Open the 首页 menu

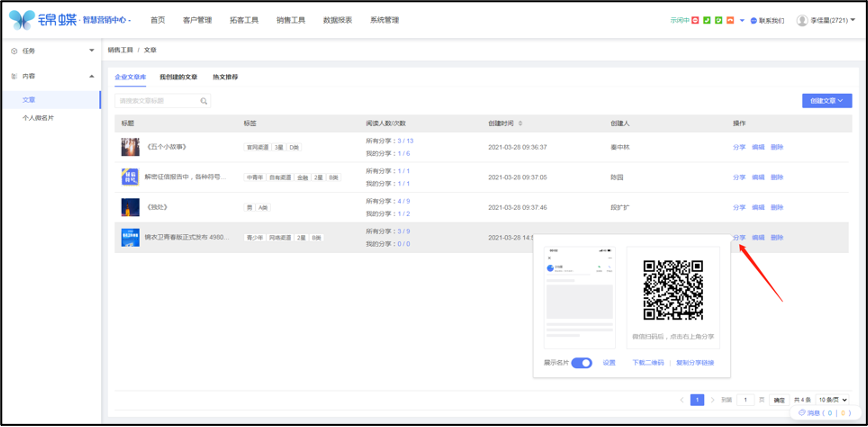tap(158, 20)
